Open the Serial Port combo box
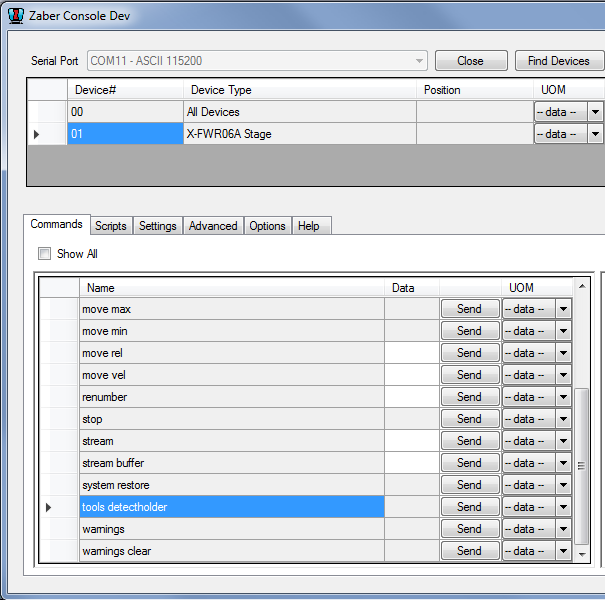This screenshot has height=600, width=605. 257,61
